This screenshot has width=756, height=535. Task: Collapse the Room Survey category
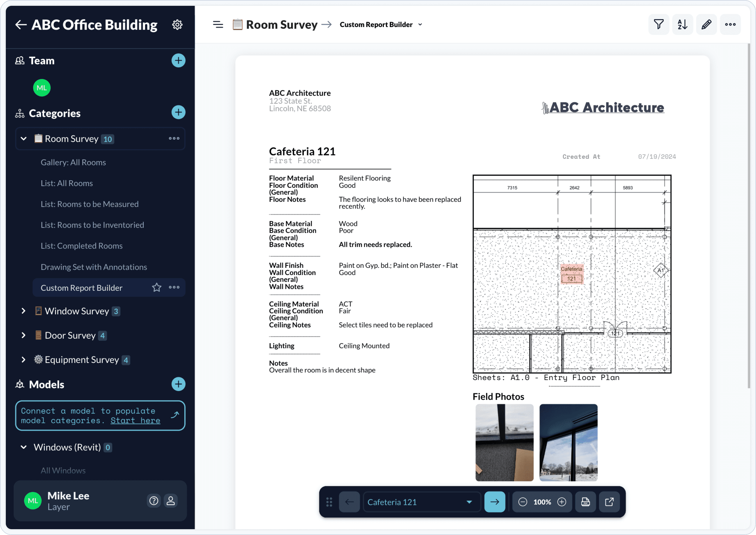click(x=23, y=138)
